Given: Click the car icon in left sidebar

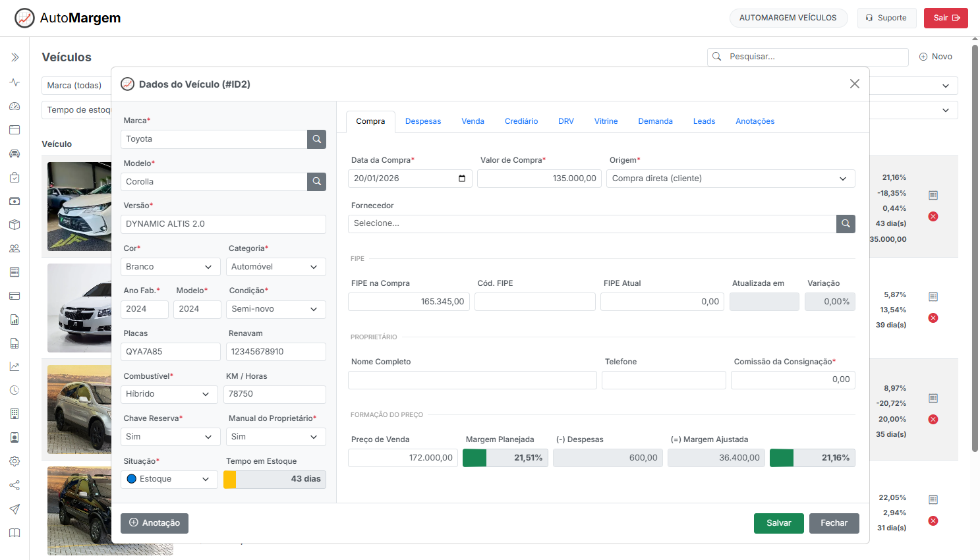Looking at the screenshot, I should coord(14,154).
